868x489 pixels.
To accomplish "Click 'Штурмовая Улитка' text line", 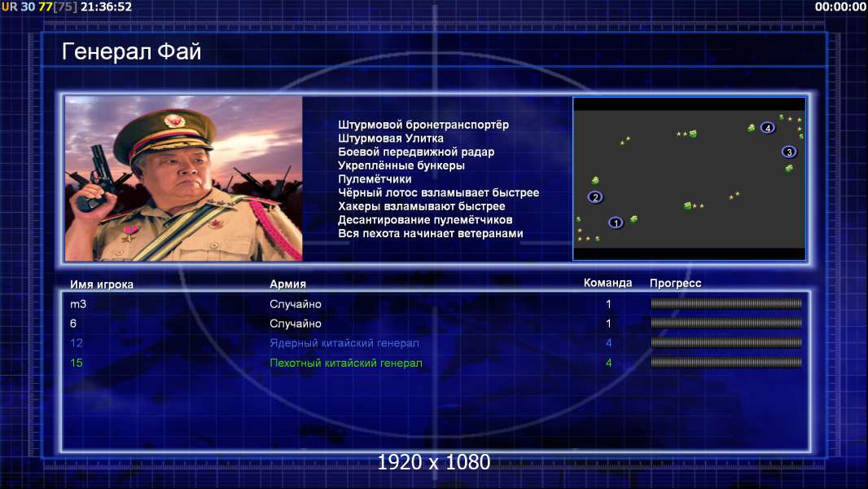I will 391,139.
